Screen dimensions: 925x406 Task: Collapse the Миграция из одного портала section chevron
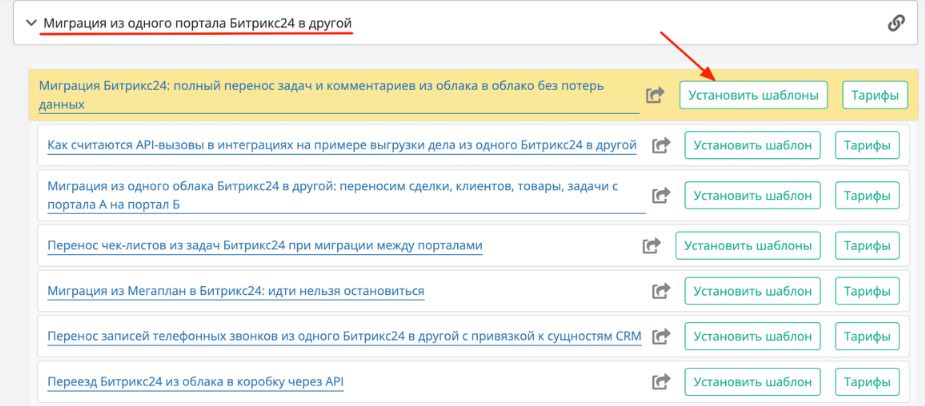click(x=31, y=22)
